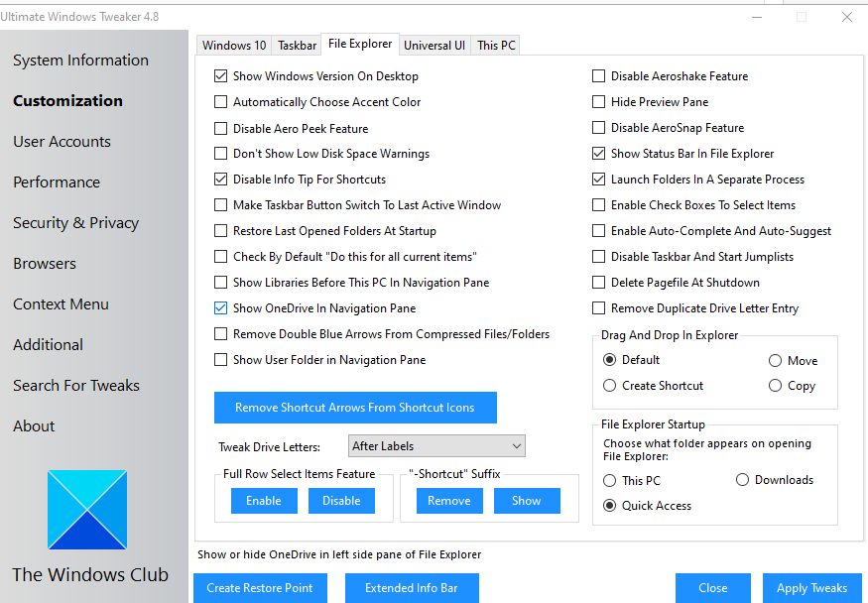Image resolution: width=868 pixels, height=603 pixels.
Task: Select Create Shortcut drag and drop option
Action: pyautogui.click(x=609, y=386)
